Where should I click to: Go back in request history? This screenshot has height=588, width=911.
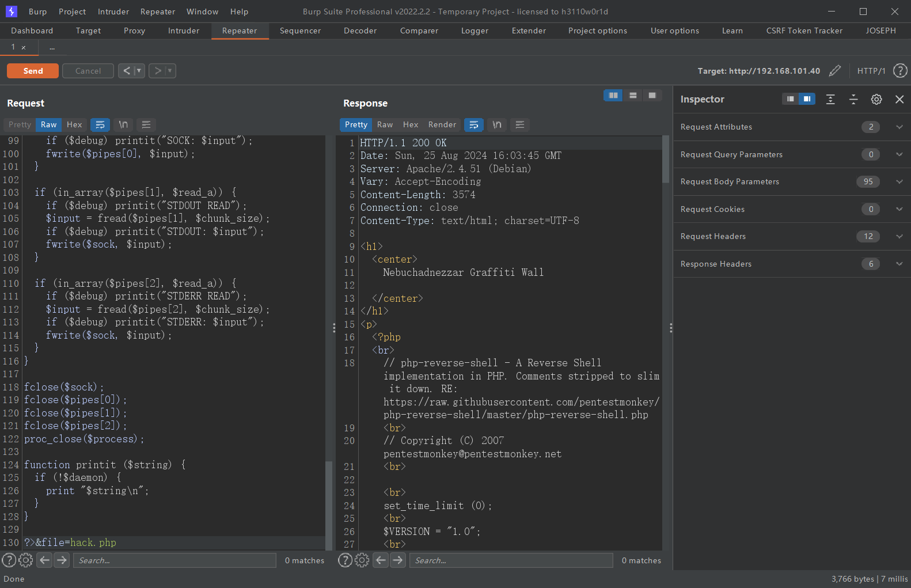tap(127, 71)
